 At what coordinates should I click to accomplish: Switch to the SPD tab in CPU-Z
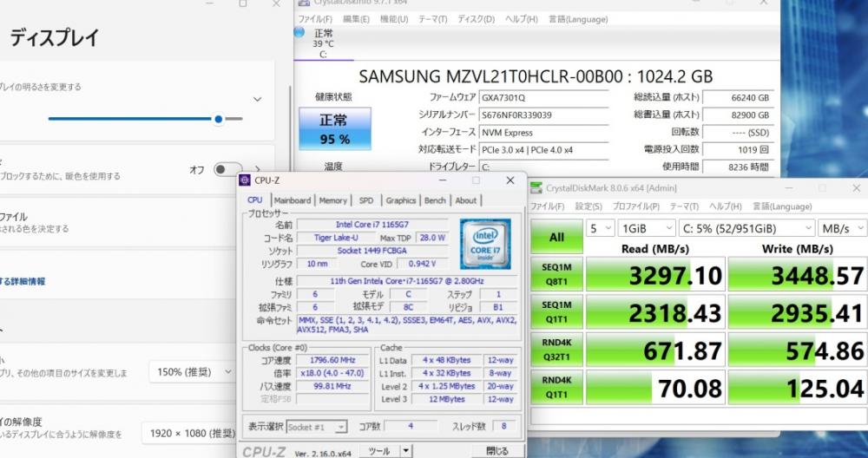tap(366, 200)
